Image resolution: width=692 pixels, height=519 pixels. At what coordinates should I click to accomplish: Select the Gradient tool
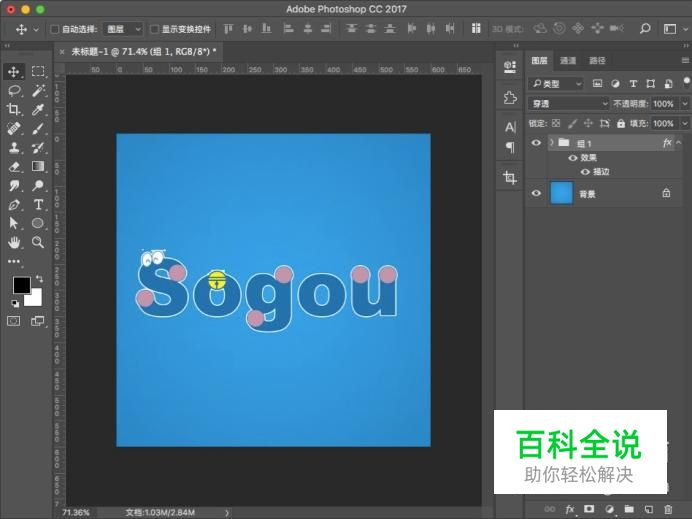coord(38,166)
